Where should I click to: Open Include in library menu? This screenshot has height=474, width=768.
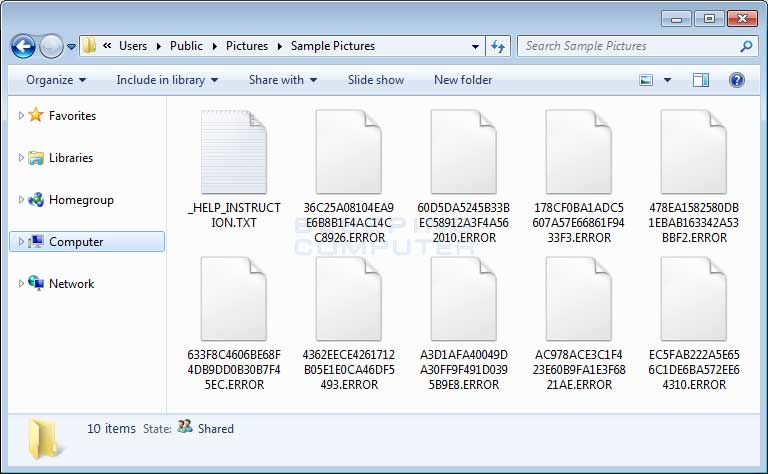(x=167, y=80)
